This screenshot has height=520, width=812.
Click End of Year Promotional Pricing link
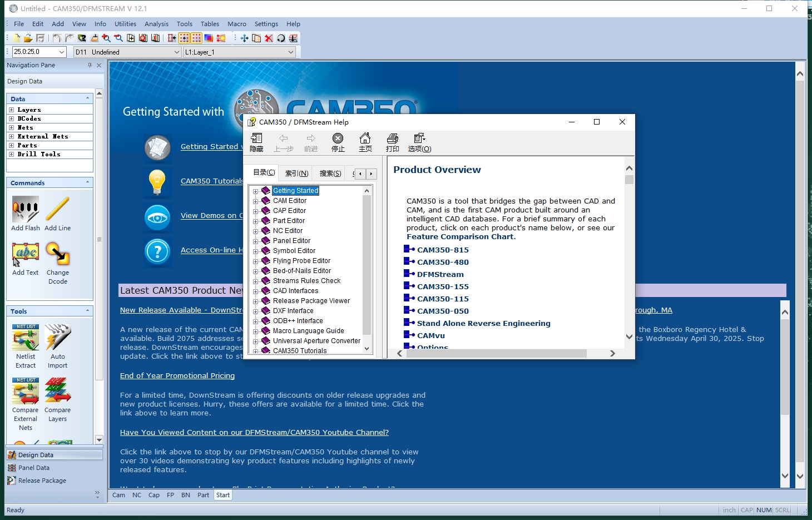pyautogui.click(x=177, y=375)
